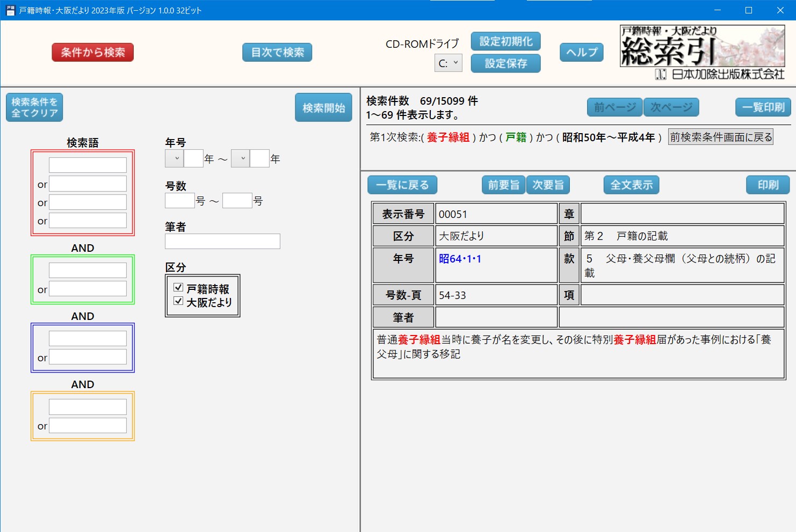Show full text with 全文表示
Screen dimensions: 796x532
[631, 185]
